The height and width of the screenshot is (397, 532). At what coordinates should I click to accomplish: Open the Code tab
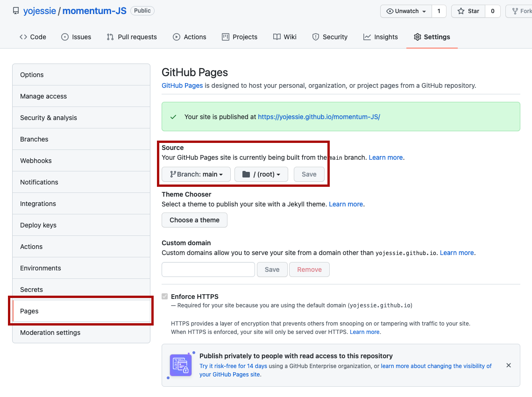[x=33, y=37]
